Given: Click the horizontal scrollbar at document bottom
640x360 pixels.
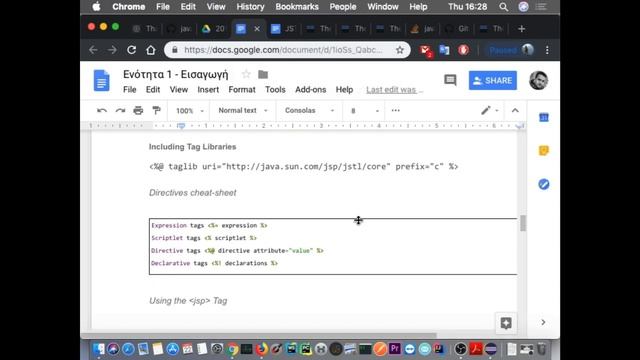Looking at the screenshot, I should click(259, 335).
